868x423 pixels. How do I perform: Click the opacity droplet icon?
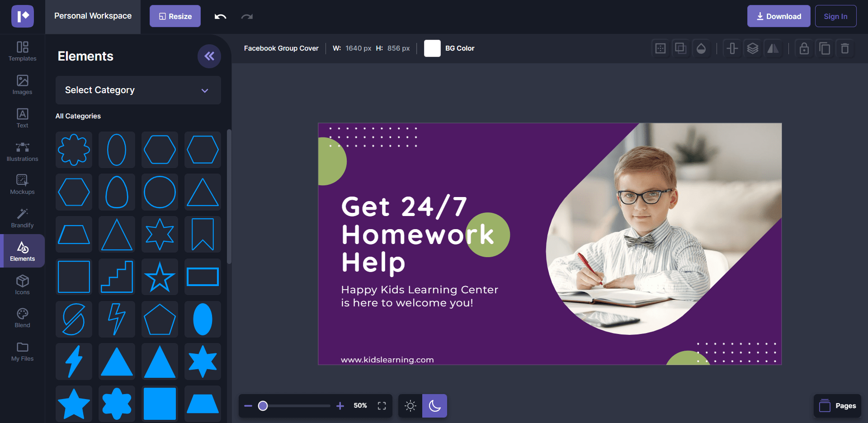pos(701,48)
